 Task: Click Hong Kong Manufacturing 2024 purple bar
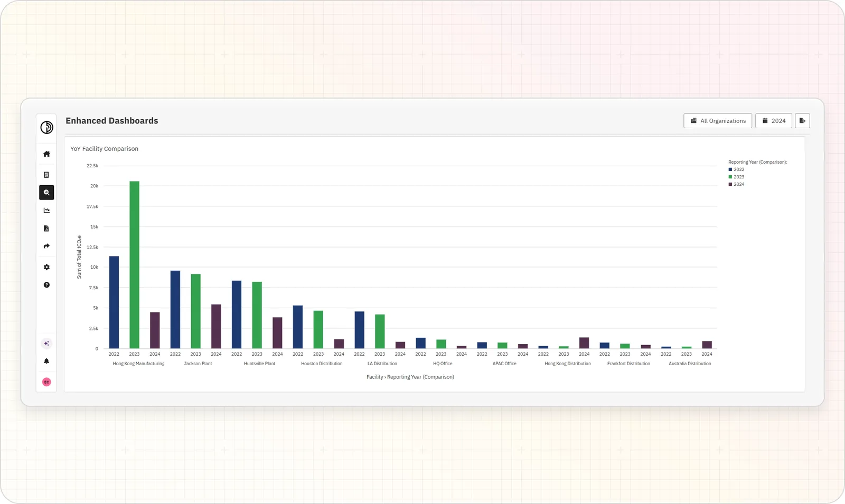coord(155,330)
